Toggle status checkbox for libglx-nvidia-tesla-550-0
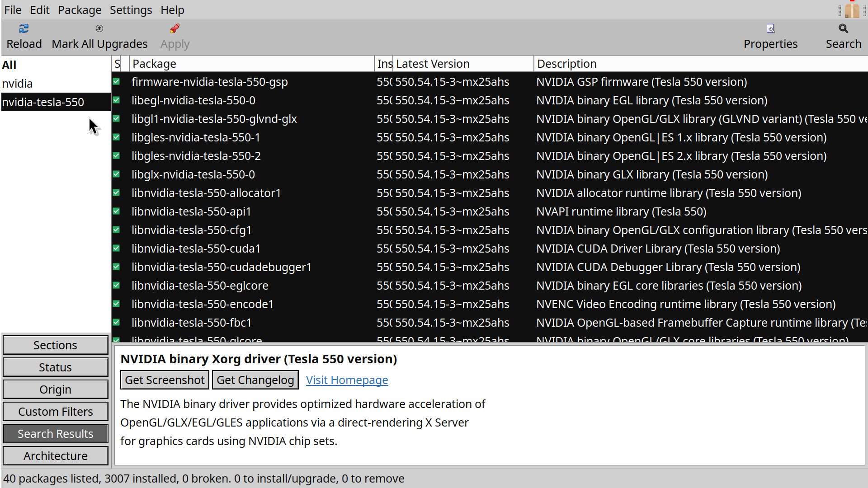Screen dimensions: 868x488 [x=117, y=174]
